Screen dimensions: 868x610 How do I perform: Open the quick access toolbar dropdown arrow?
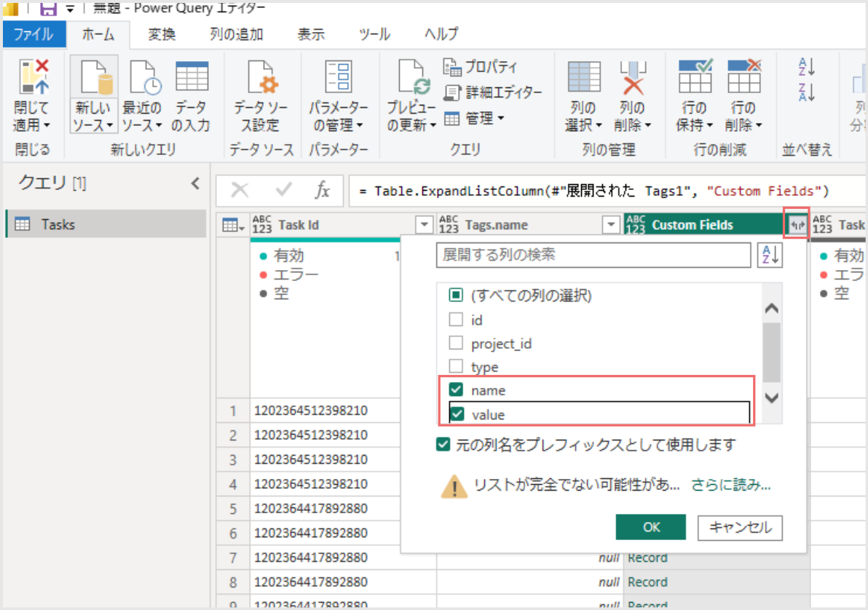click(x=70, y=9)
